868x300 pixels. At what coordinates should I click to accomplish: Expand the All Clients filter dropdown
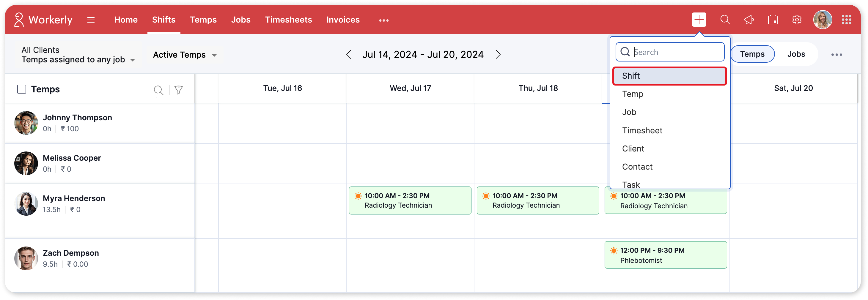click(x=78, y=55)
